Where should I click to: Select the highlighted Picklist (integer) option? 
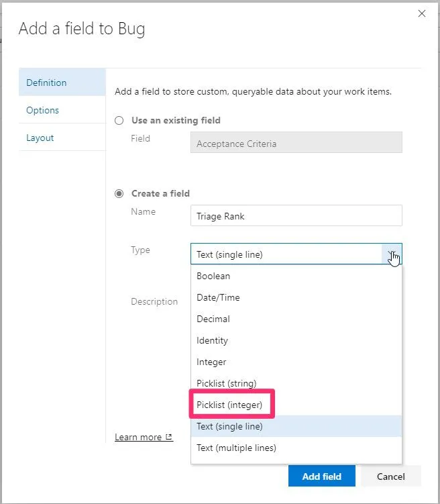pyautogui.click(x=233, y=405)
